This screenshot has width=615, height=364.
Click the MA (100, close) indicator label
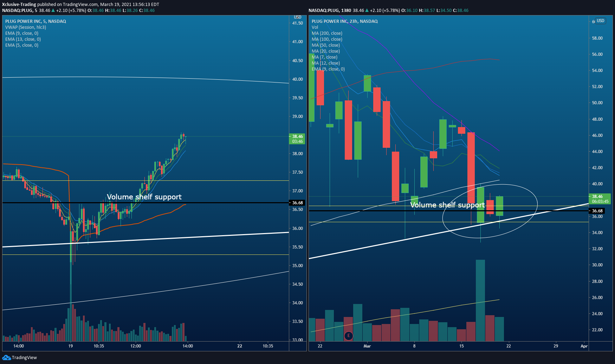click(327, 39)
